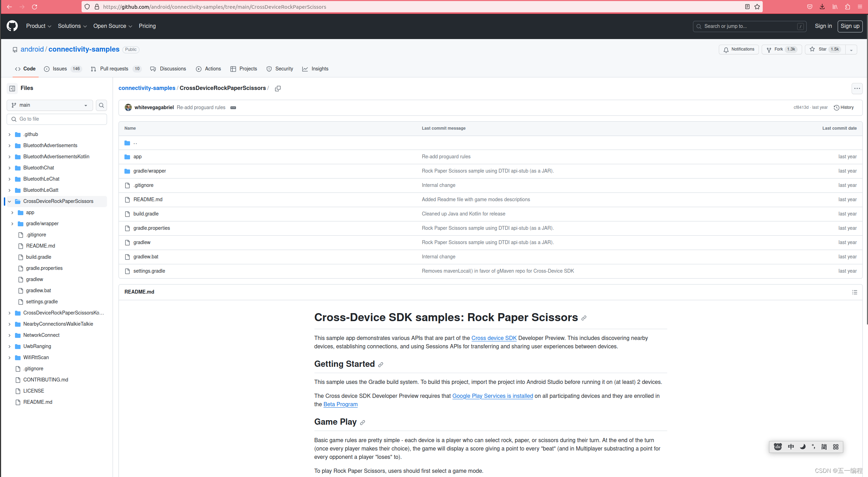Collapse the CrossDeviceRockPaperScissors folder

click(x=9, y=201)
